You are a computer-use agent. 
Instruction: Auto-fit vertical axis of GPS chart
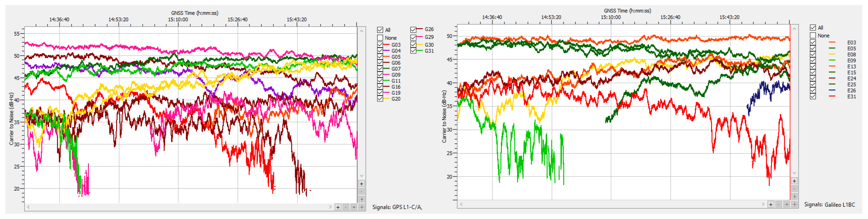(362, 199)
